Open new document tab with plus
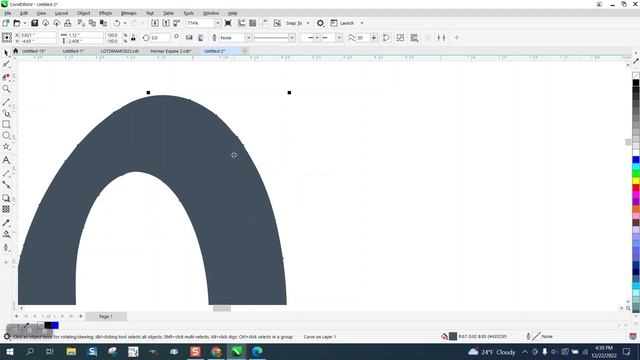 pyautogui.click(x=244, y=51)
